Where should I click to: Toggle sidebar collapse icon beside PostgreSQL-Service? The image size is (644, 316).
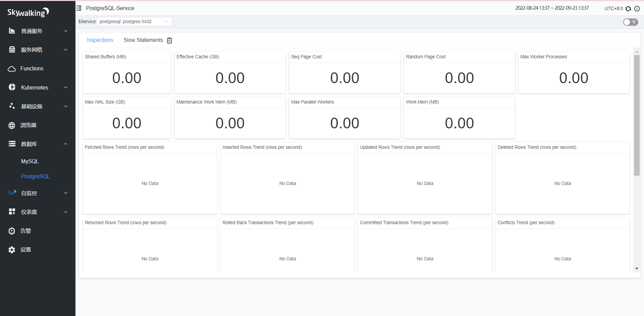coord(79,8)
